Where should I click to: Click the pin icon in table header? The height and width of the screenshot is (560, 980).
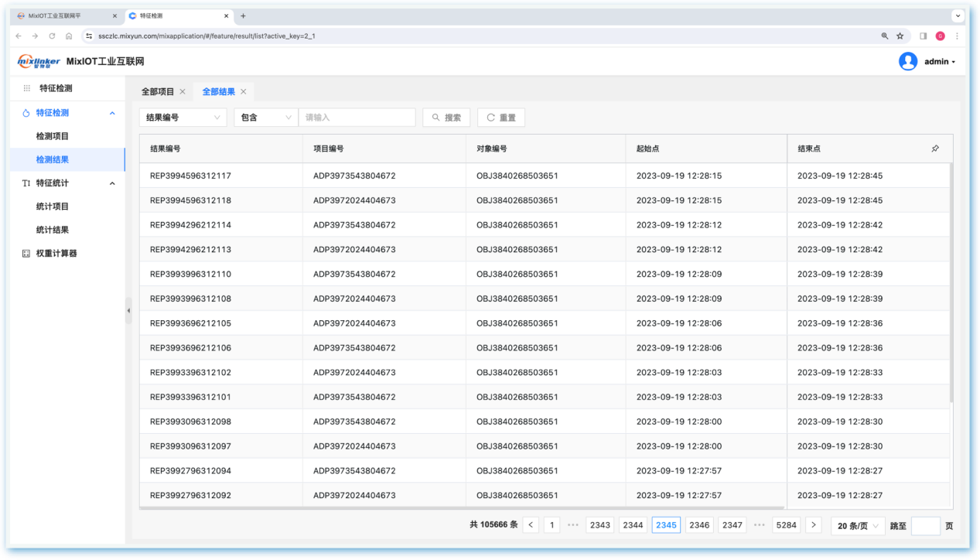935,149
